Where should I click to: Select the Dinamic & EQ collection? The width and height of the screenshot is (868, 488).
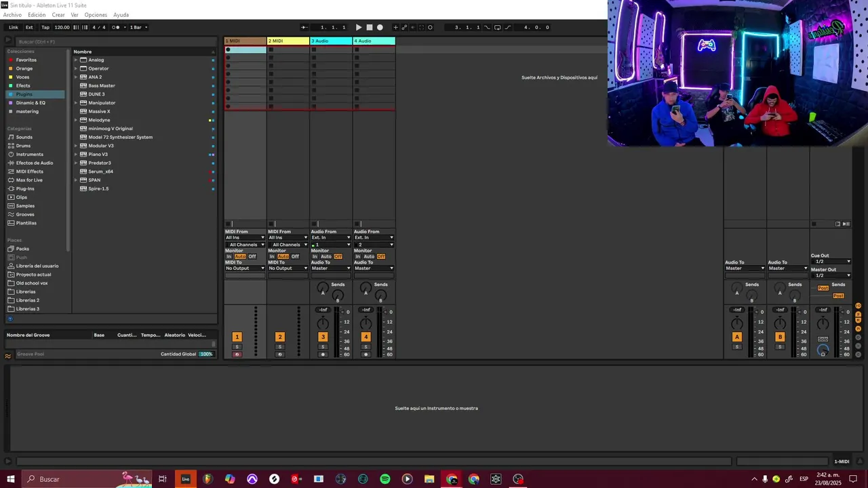[31, 103]
